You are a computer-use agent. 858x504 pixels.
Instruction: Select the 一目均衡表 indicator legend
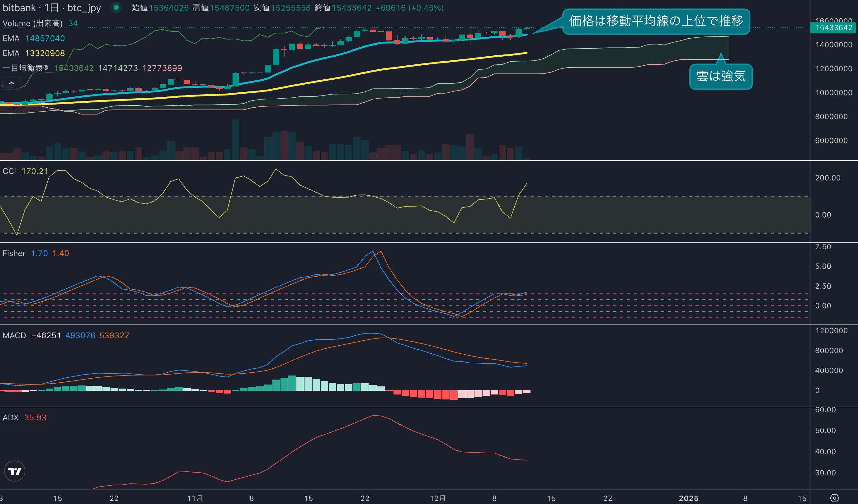pos(26,68)
